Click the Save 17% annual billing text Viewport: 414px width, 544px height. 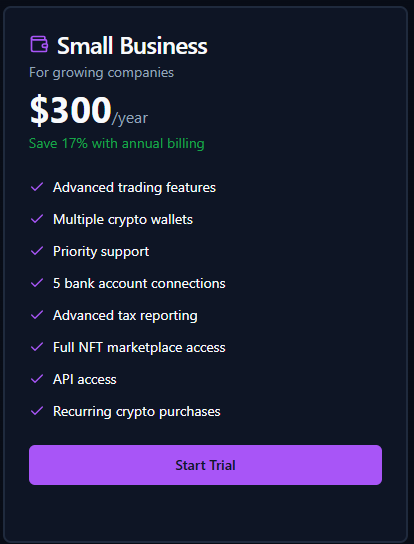tap(117, 143)
